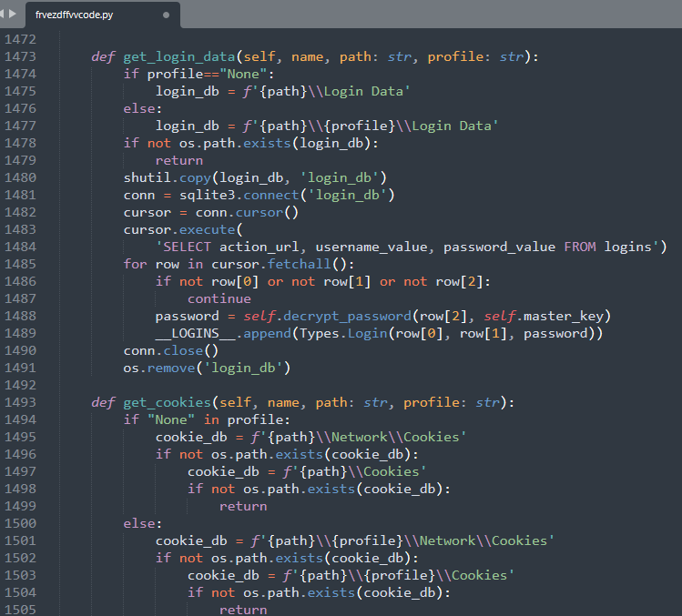This screenshot has height=616, width=682.
Task: Click the unsaved dot on frvezdffvvcode.py tab
Action: [166, 15]
